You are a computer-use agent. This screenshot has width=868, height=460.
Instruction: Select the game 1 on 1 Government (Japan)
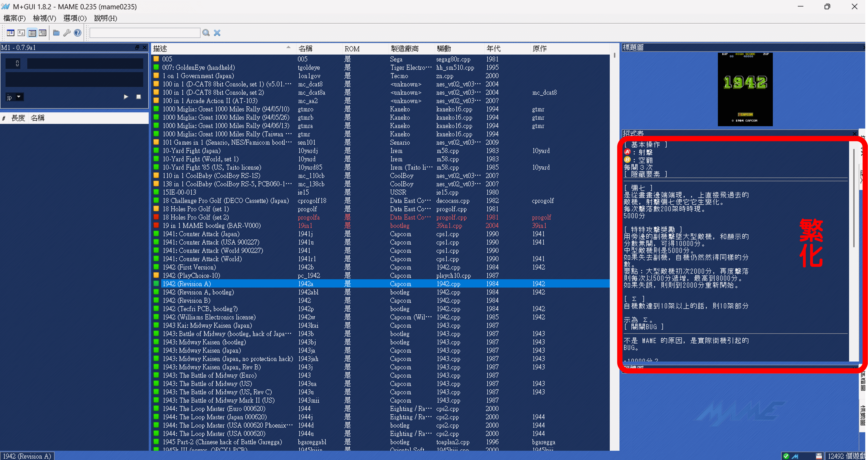click(198, 76)
